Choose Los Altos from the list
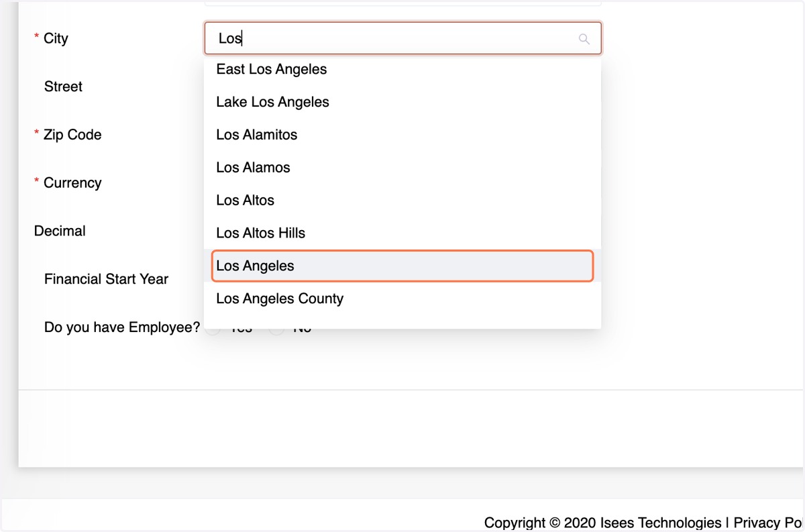The width and height of the screenshot is (805, 532). (402, 201)
